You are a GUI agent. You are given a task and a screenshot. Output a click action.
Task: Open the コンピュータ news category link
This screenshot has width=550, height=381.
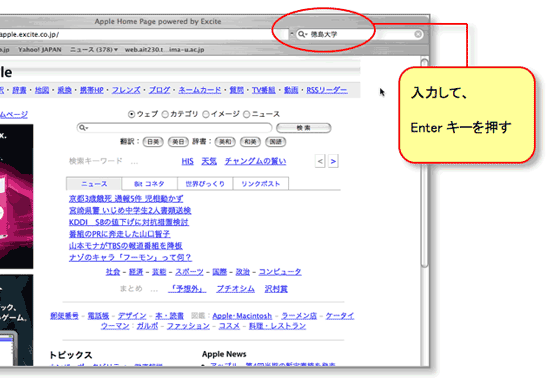(x=280, y=272)
